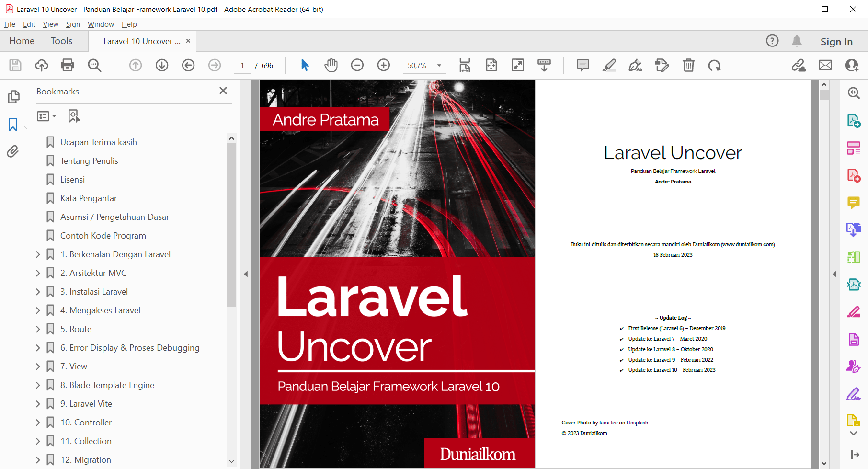Collapse the right tools pane arrow
This screenshot has width=868, height=469.
click(x=834, y=274)
